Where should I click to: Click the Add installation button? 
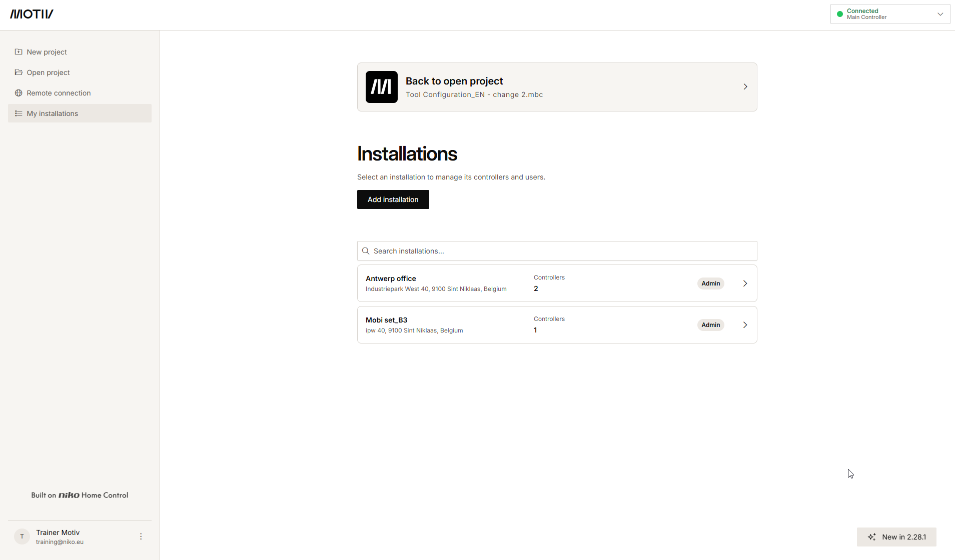[393, 199]
